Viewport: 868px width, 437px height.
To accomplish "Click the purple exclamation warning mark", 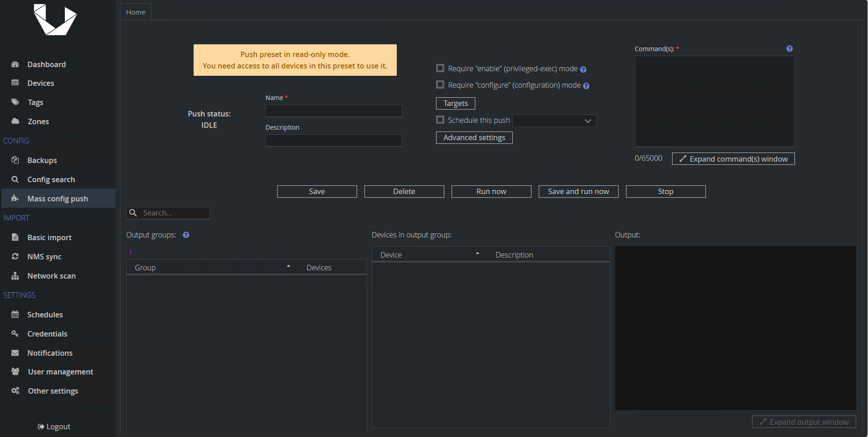I will 130,252.
